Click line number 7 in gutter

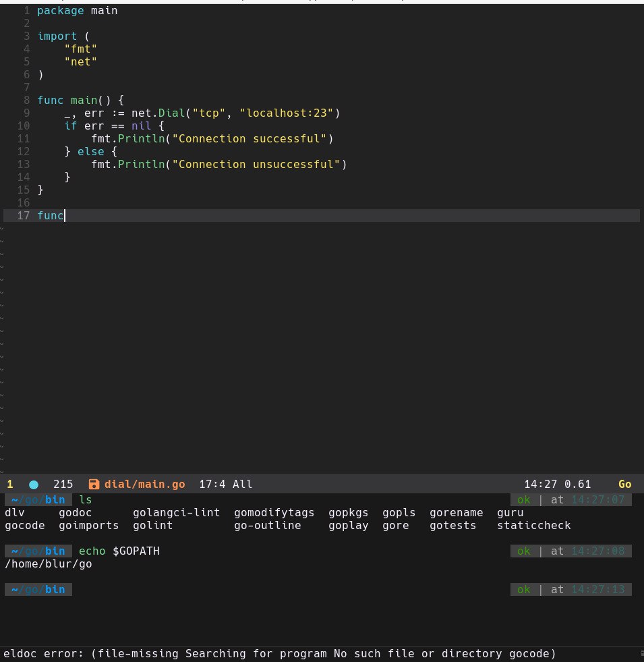point(27,88)
